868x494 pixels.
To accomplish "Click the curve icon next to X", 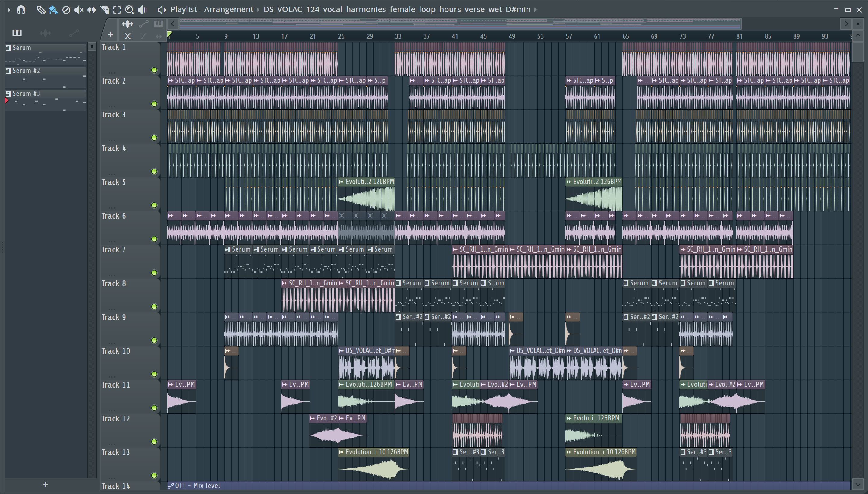I will coord(143,36).
